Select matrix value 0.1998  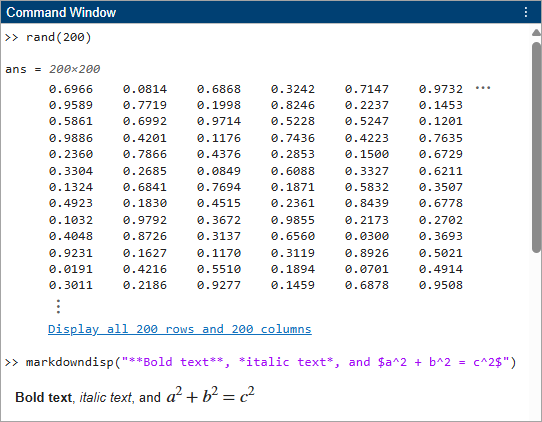(219, 105)
